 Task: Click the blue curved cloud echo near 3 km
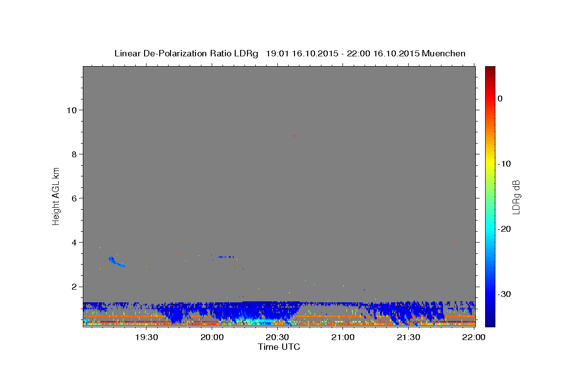click(x=116, y=261)
